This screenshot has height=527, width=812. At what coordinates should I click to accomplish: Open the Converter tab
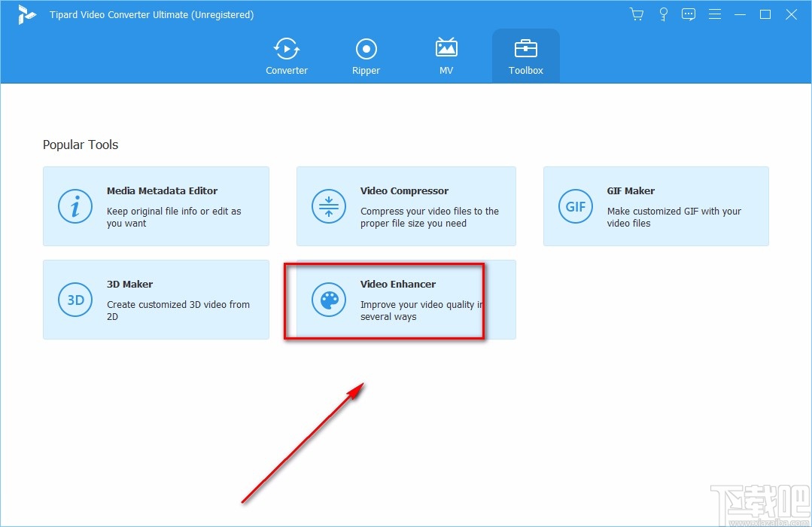pyautogui.click(x=287, y=56)
